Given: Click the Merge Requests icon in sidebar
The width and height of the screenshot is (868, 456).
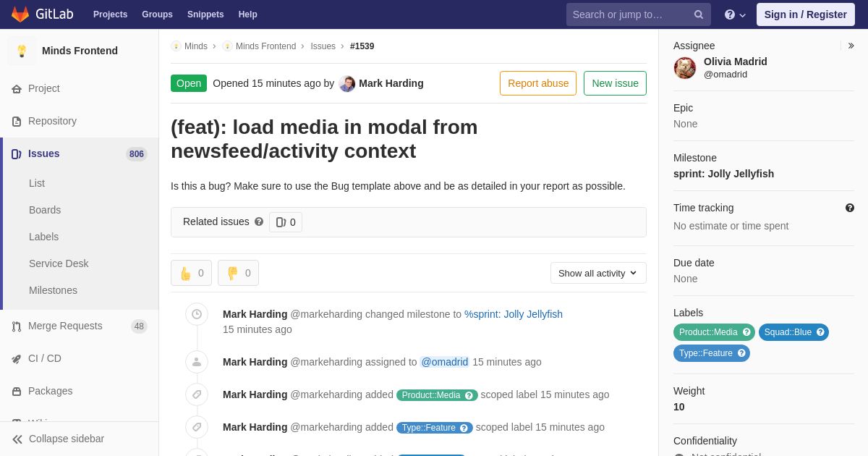Looking at the screenshot, I should click(17, 326).
